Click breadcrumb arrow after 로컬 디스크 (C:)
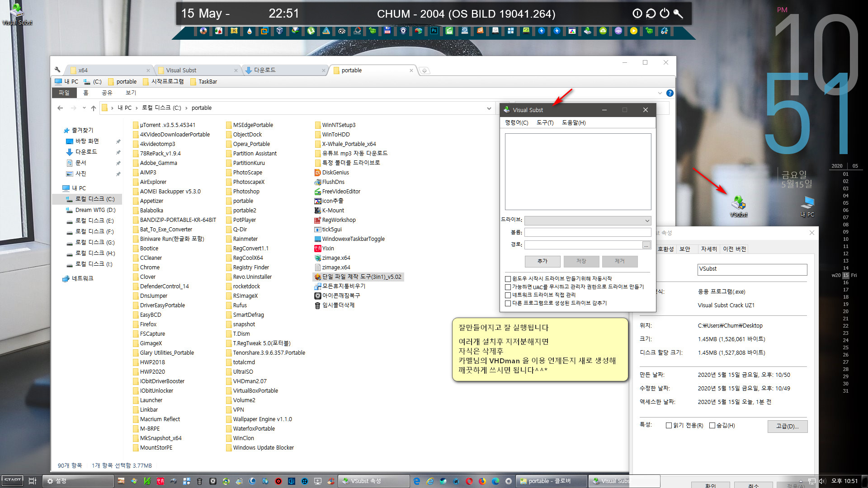 186,108
